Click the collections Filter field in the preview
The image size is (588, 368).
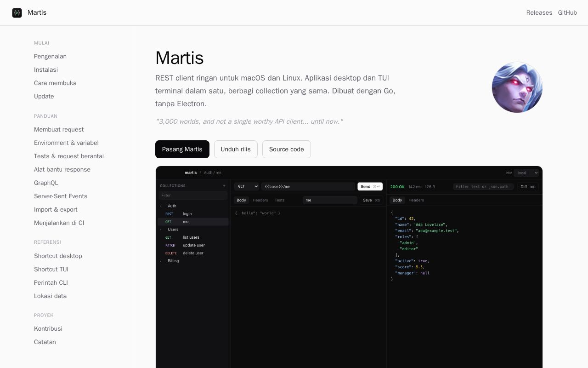point(193,195)
